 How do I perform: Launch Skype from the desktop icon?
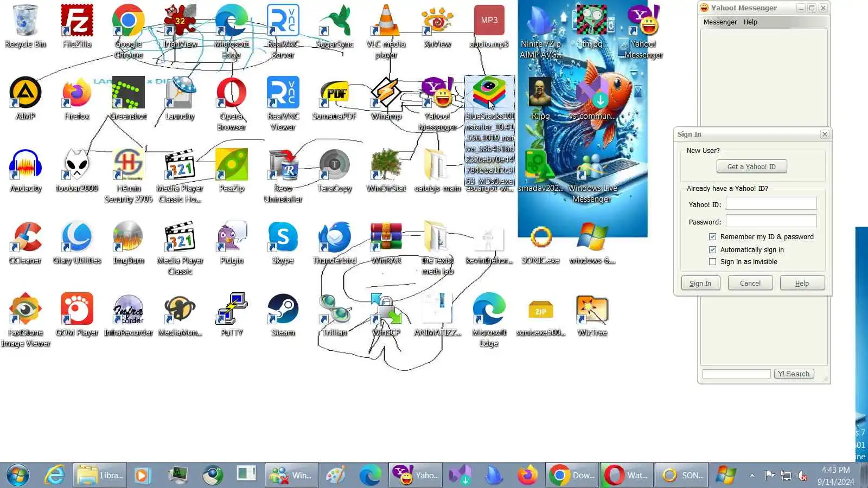point(283,242)
